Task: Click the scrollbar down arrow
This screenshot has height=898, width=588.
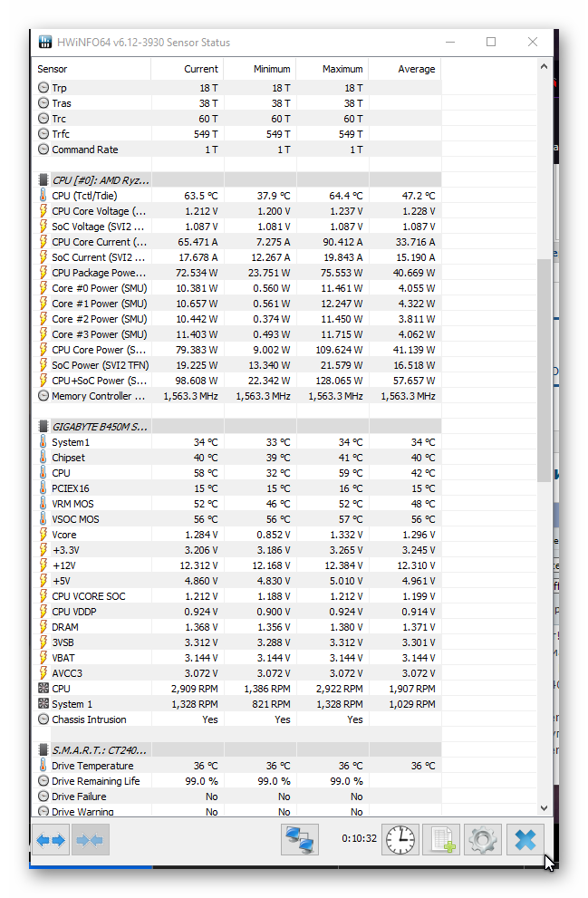Action: point(544,808)
